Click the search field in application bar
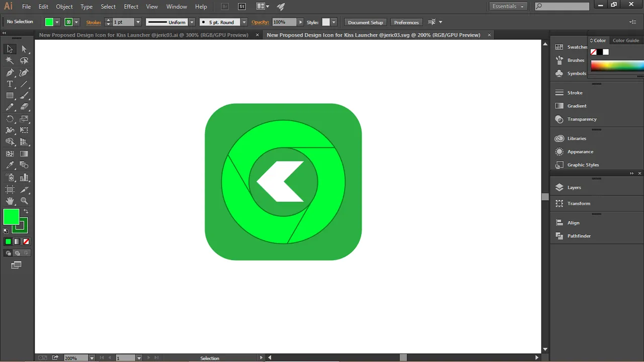 pos(562,7)
